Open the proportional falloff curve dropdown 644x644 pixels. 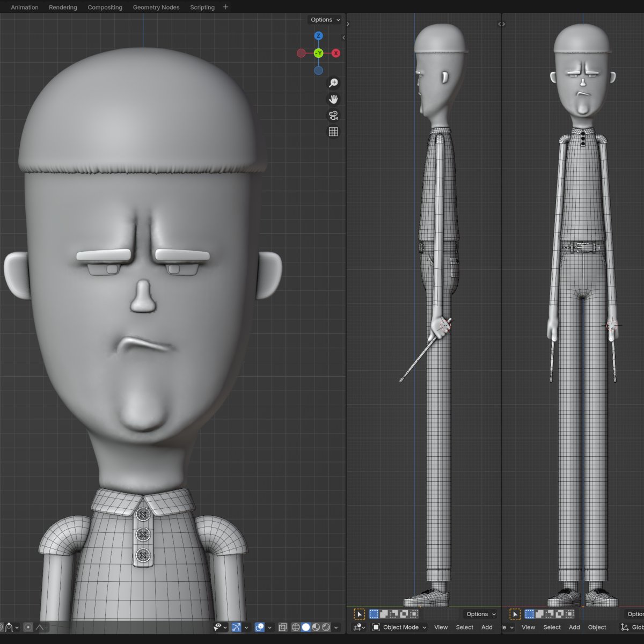coord(42,627)
